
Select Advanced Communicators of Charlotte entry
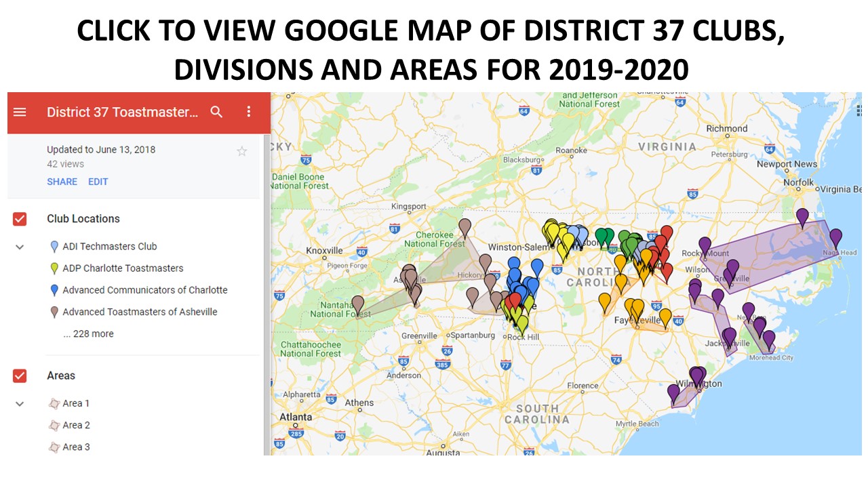[x=145, y=290]
